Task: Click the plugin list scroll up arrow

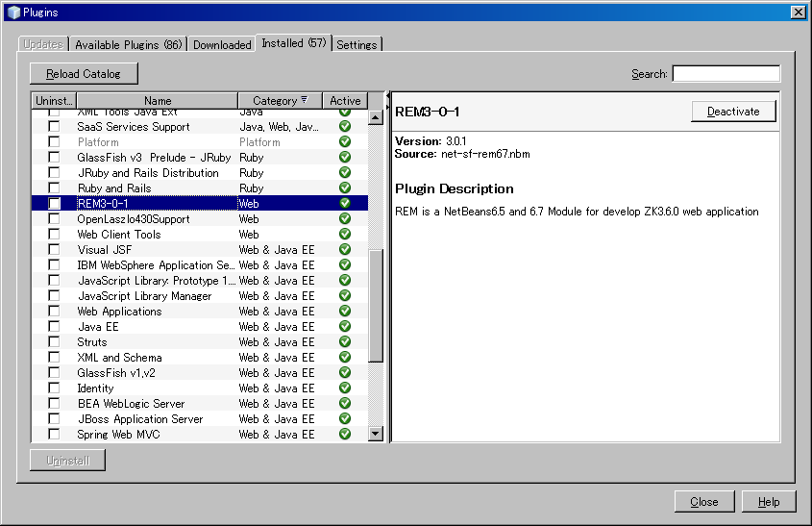Action: (376, 117)
